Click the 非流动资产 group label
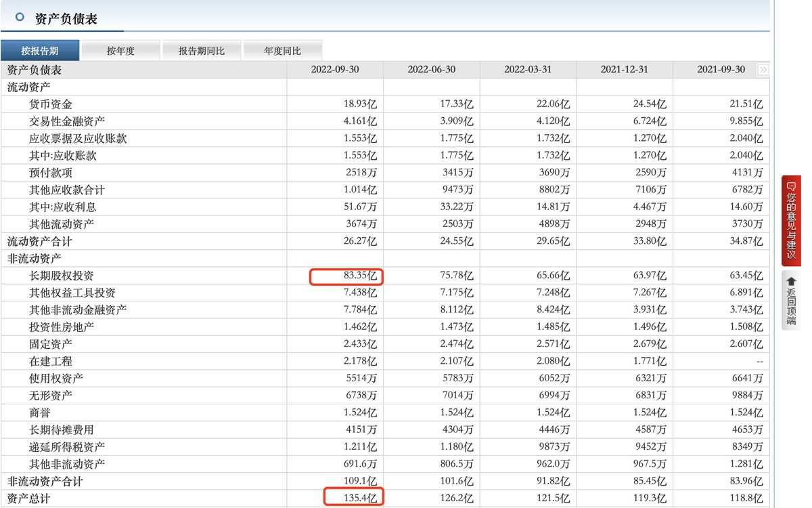 (34, 259)
